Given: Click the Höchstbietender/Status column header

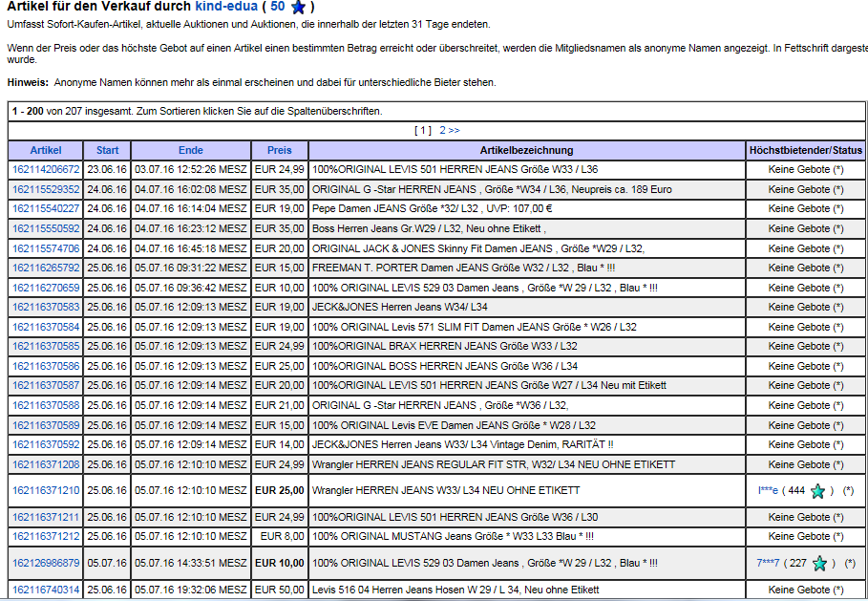Looking at the screenshot, I should [x=806, y=150].
